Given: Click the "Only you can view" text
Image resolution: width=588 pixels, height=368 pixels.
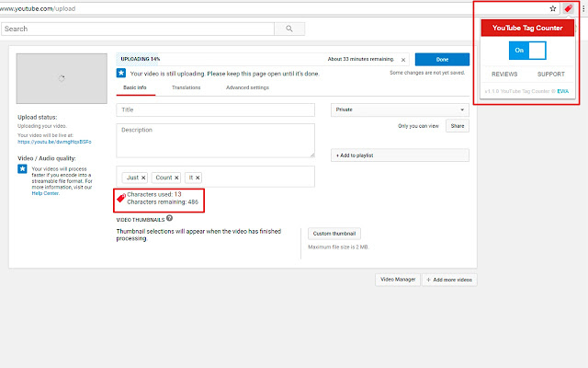Looking at the screenshot, I should (418, 126).
